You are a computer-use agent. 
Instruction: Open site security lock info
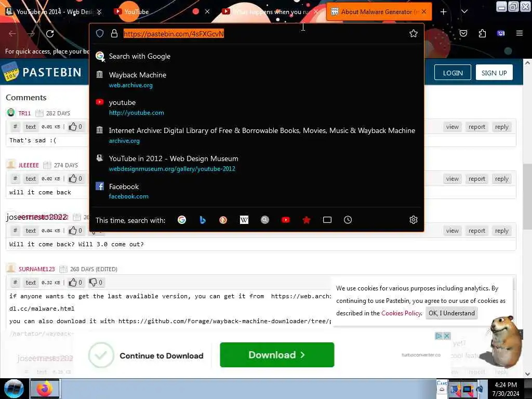[x=114, y=33]
